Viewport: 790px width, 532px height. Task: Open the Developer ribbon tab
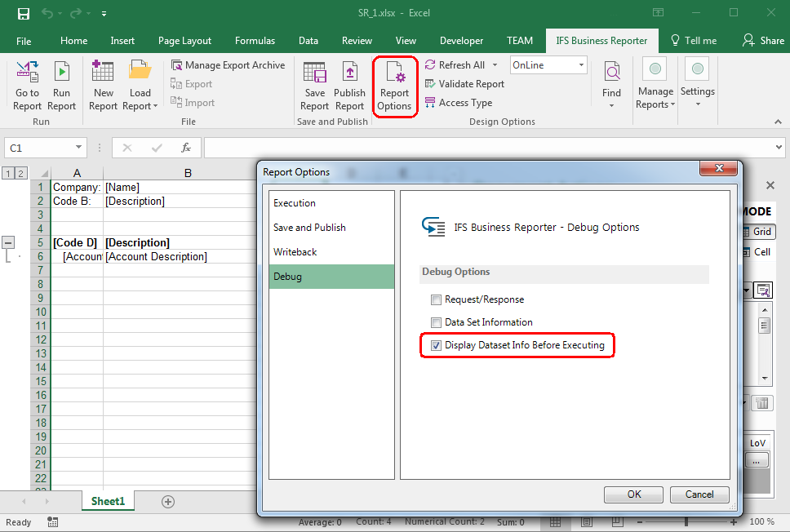click(461, 41)
